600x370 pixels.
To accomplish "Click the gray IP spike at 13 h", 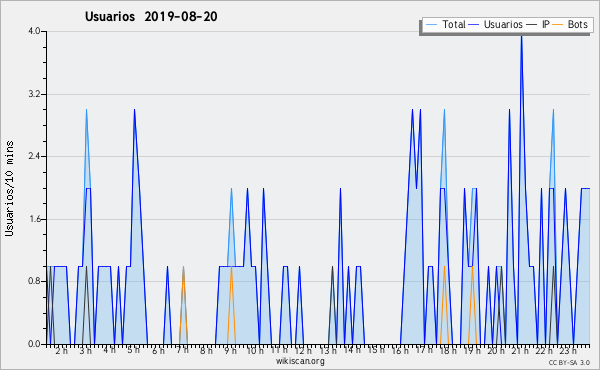I will point(332,305).
